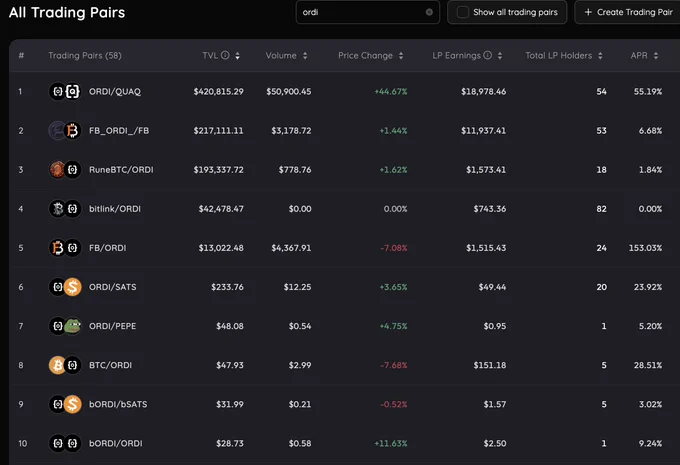Sort table by TVL arrows
Image resolution: width=680 pixels, height=465 pixels.
point(237,56)
